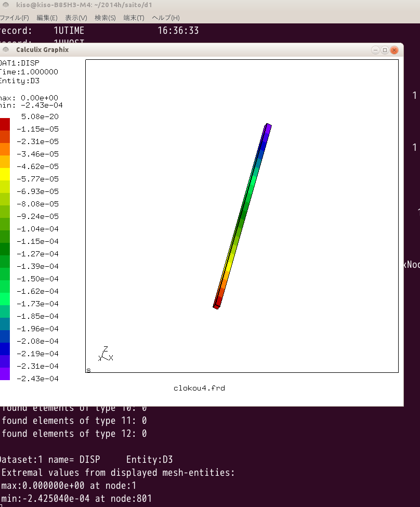Click the Calculix Graphix window menu circle button

tap(6, 49)
